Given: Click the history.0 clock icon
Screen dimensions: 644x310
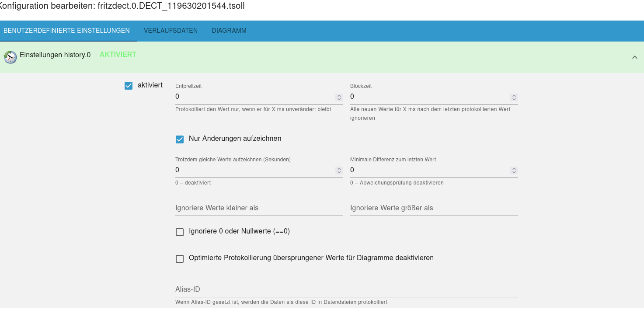Looking at the screenshot, I should pos(10,57).
